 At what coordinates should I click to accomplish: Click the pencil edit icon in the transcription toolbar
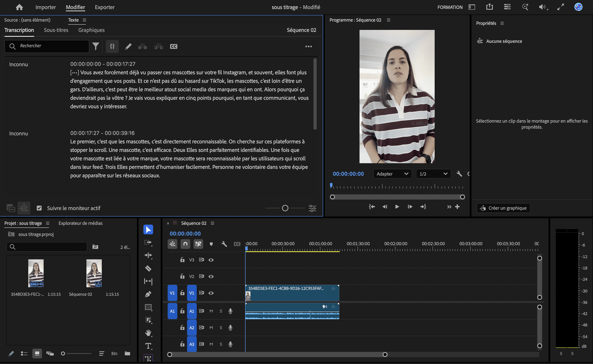[128, 46]
